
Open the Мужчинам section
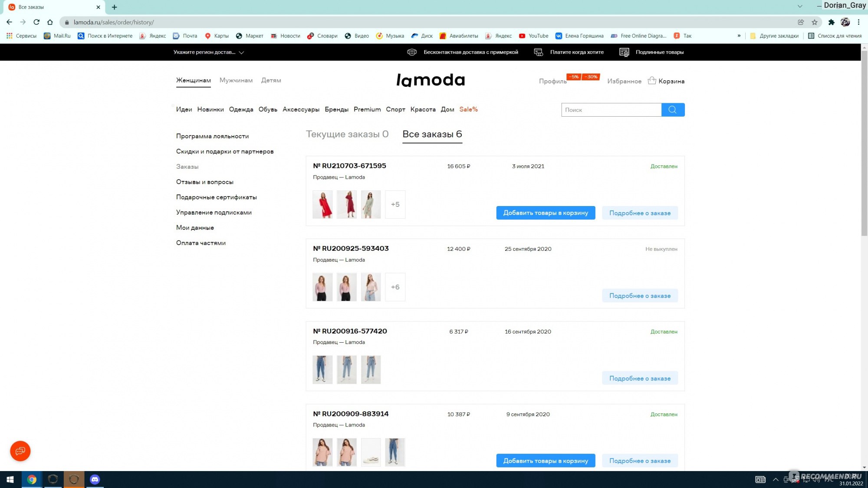pyautogui.click(x=236, y=80)
